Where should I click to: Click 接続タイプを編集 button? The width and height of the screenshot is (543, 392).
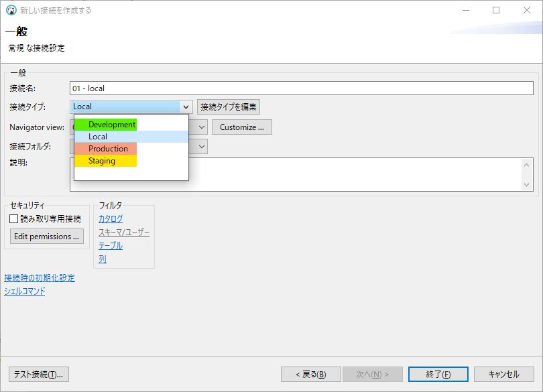click(x=229, y=107)
